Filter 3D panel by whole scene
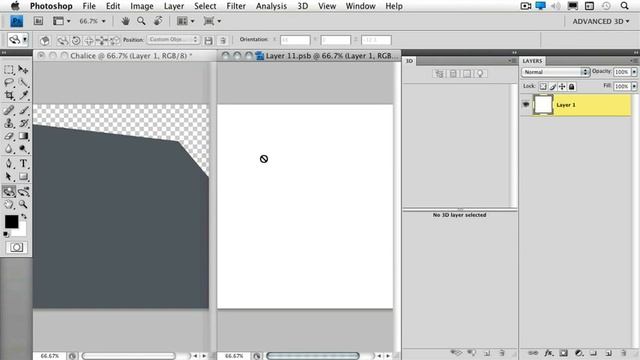The image size is (640, 360). (x=439, y=74)
